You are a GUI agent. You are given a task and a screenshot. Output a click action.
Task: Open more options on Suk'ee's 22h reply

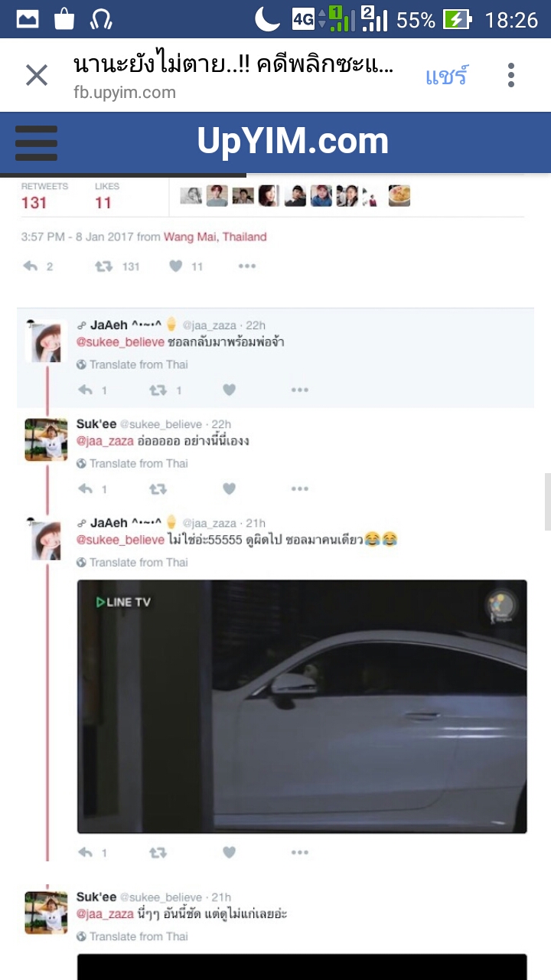tap(300, 488)
